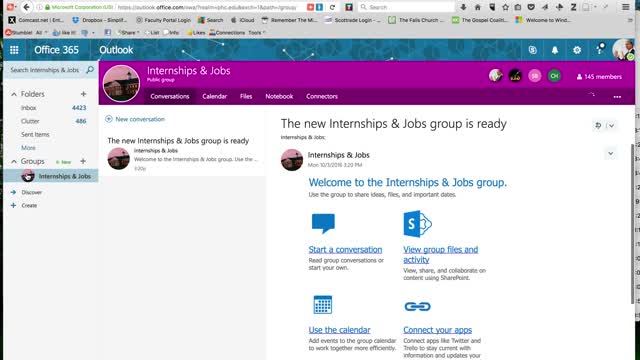Image resolution: width=640 pixels, height=360 pixels.
Task: Click the browser address bar URL
Action: pos(207,7)
